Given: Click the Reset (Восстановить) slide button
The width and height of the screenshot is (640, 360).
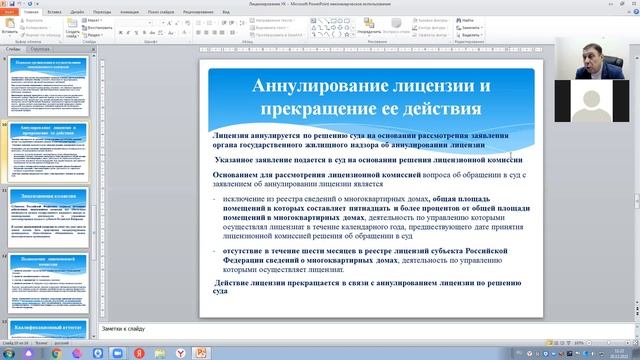Looking at the screenshot, I should click(x=97, y=28).
